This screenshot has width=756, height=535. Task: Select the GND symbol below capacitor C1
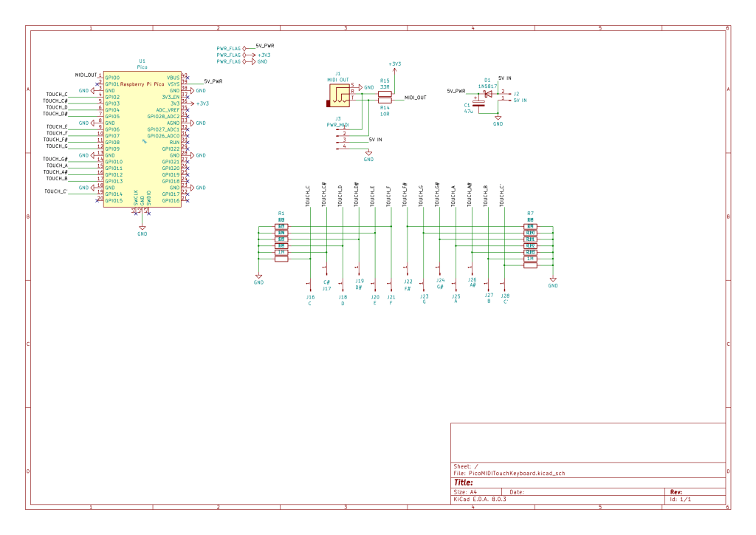click(498, 119)
